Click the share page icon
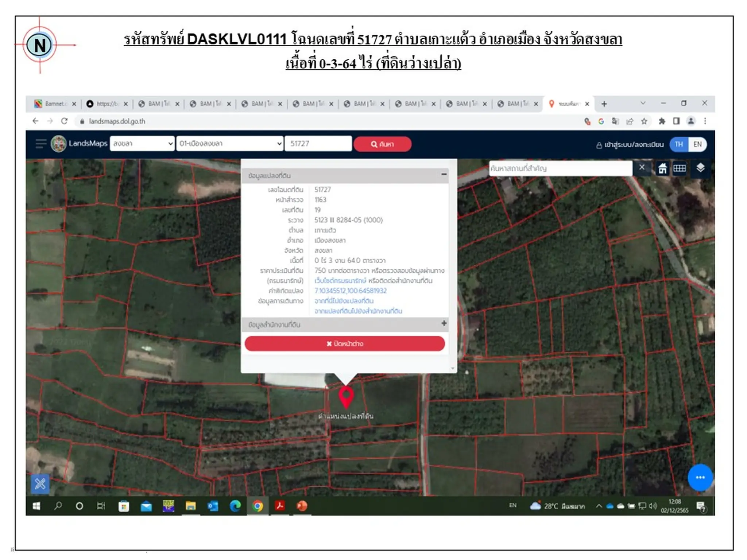Screen dimensions: 747x560 pos(630,121)
